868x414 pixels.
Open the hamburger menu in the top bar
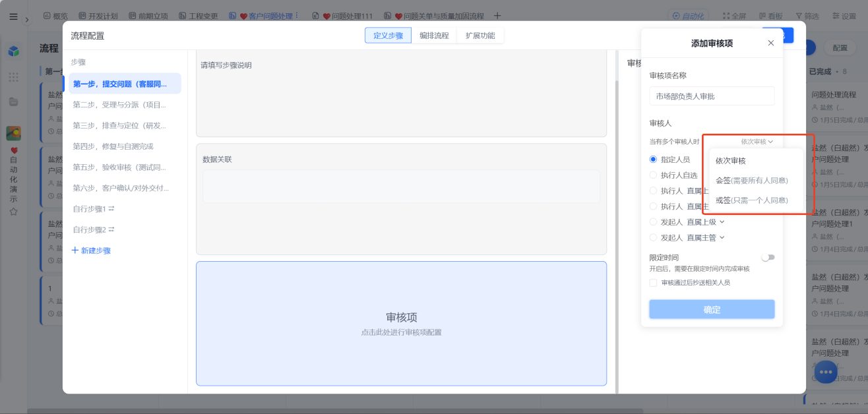click(x=13, y=16)
